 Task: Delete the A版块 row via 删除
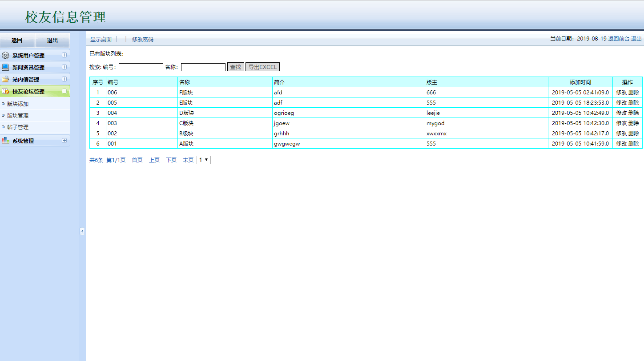coord(634,144)
